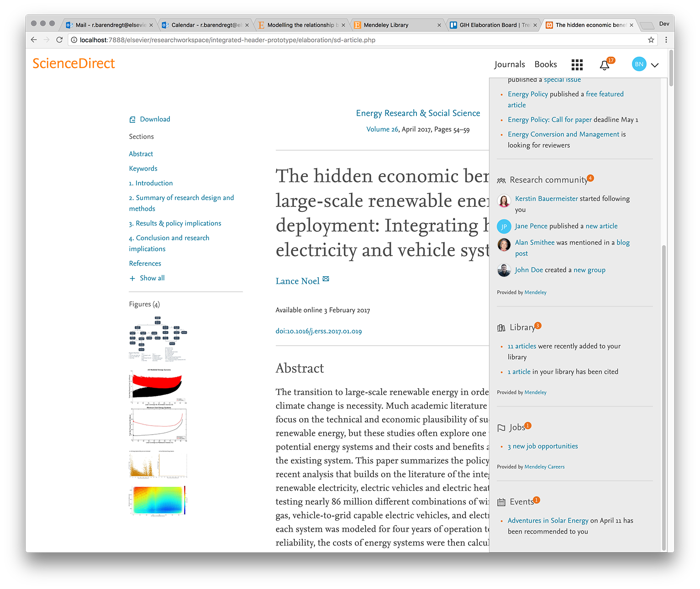Click the email envelope icon beside Lance Noel
Image resolution: width=700 pixels, height=589 pixels.
coord(326,279)
